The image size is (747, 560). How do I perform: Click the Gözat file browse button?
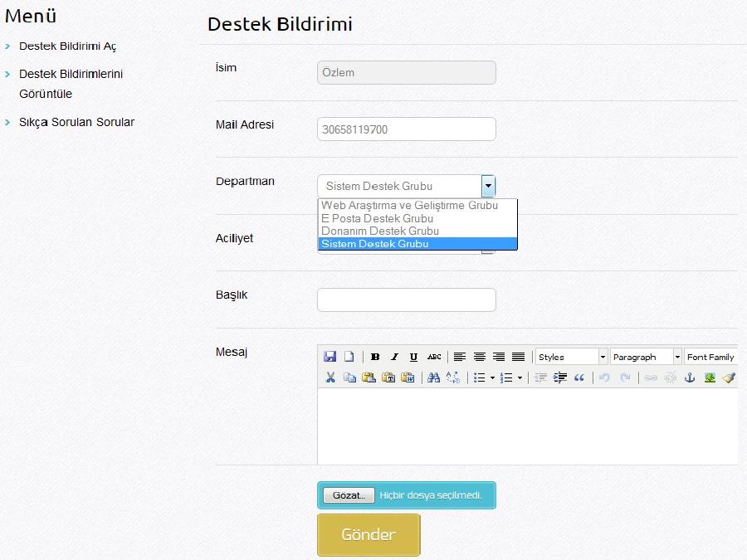click(349, 495)
